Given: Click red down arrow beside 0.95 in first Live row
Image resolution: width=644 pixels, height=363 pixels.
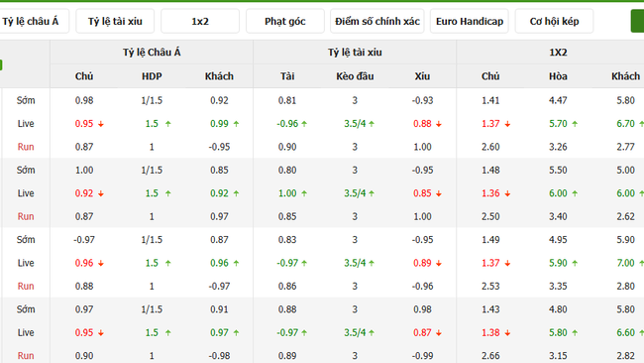Looking at the screenshot, I should coord(101,124).
